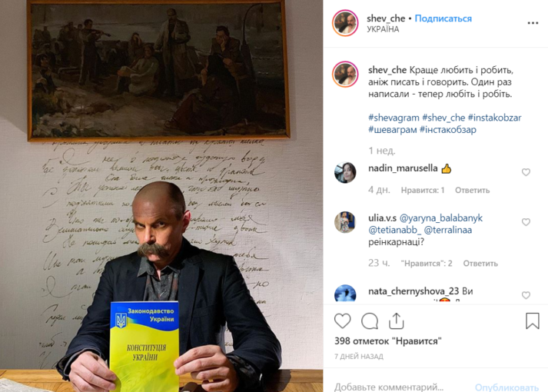View the 398 likes count
This screenshot has height=392, width=548.
[x=388, y=341]
